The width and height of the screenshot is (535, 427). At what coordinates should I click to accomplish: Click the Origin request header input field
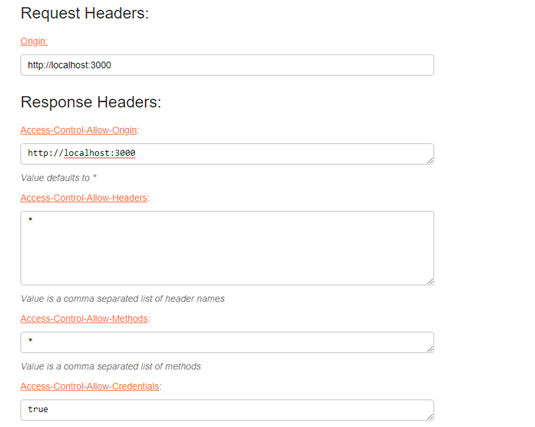(227, 65)
